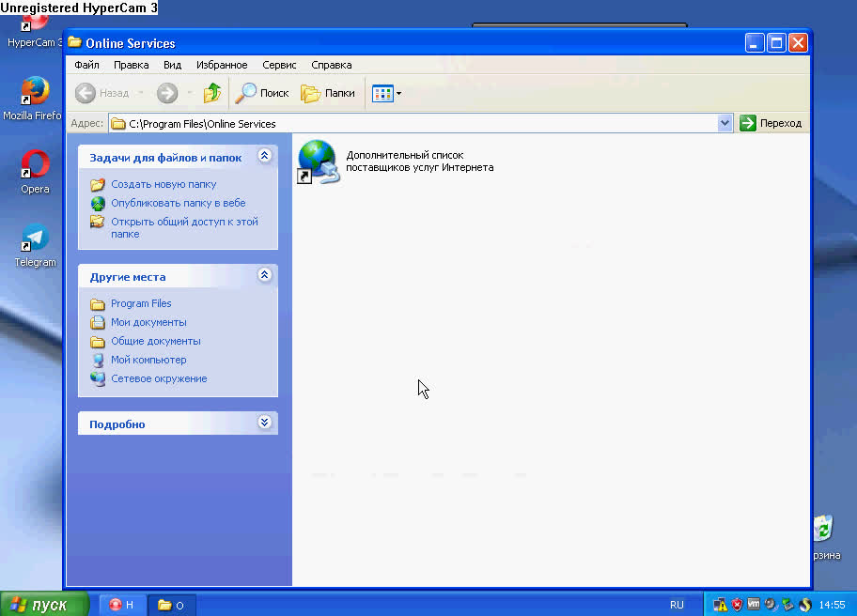
Task: Collapse the 'Другие места' section
Action: 264,275
